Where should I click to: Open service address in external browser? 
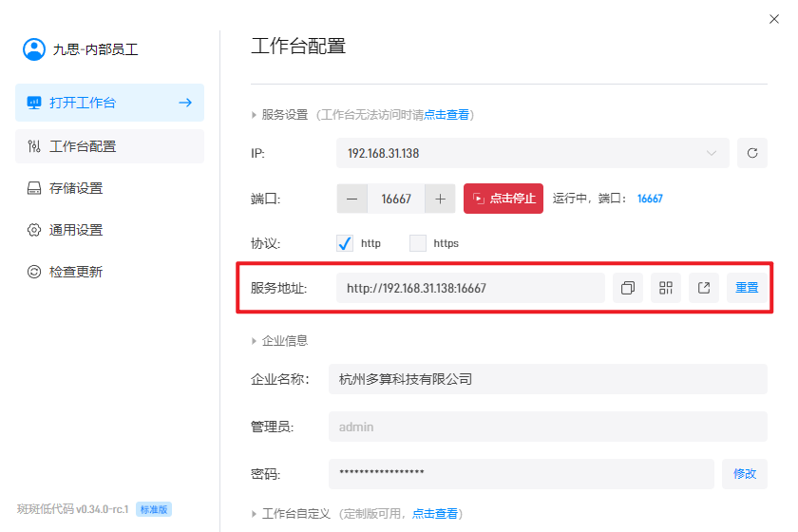click(x=704, y=288)
